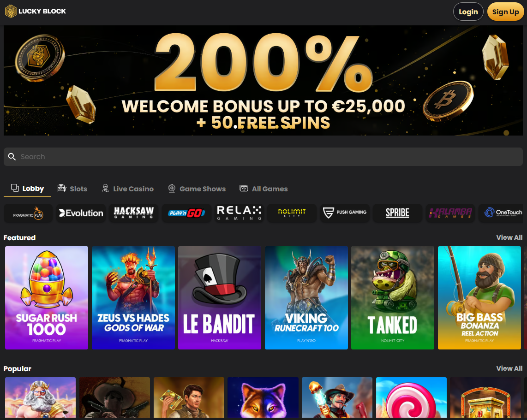Select the Kalamba Games provider logo
The image size is (527, 420).
click(450, 213)
